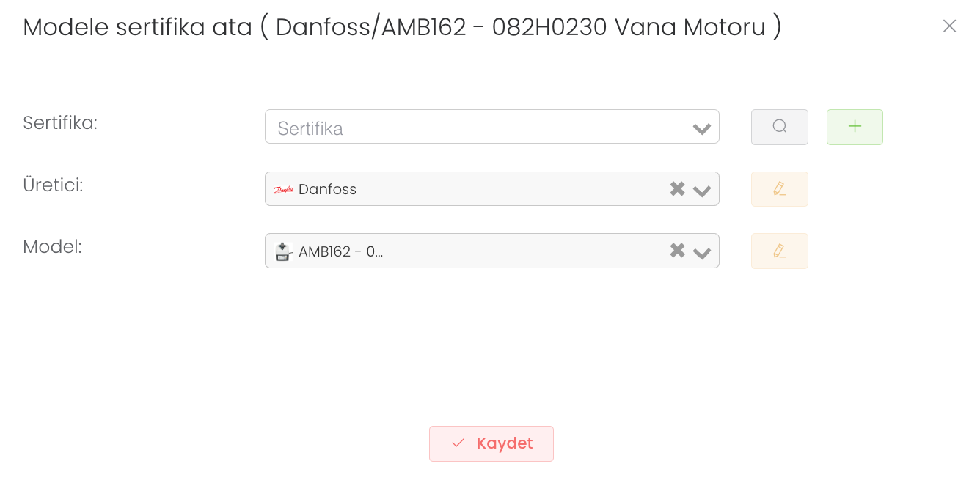Expand the Üretici dropdown arrow

[x=702, y=191]
